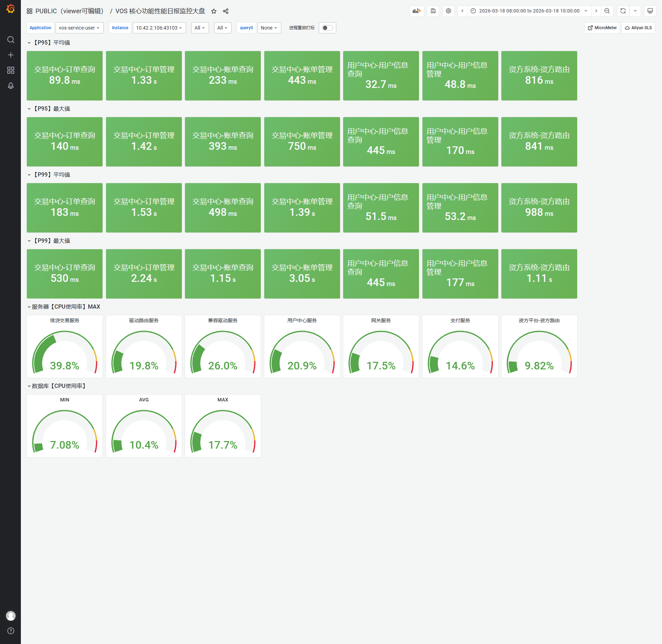662x644 pixels.
Task: Click the add panel icon
Action: click(417, 11)
